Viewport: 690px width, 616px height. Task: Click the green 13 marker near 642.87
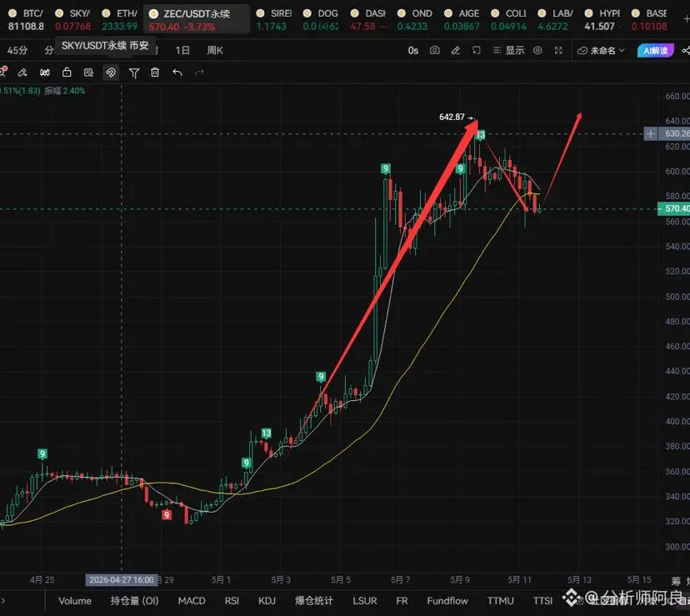481,135
